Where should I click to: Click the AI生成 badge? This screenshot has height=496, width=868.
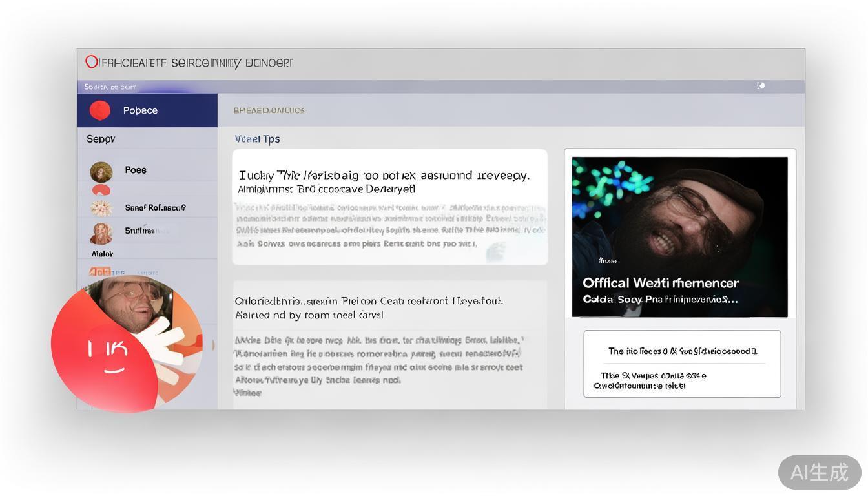point(819,472)
